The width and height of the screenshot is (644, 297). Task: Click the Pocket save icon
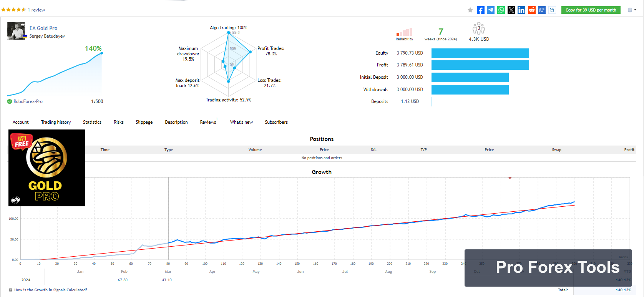tap(552, 10)
